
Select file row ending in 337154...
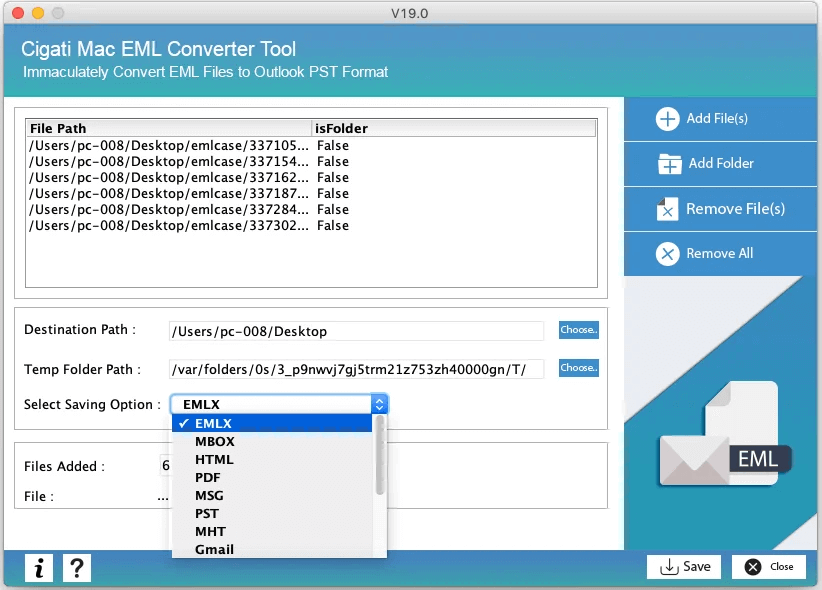(x=311, y=162)
